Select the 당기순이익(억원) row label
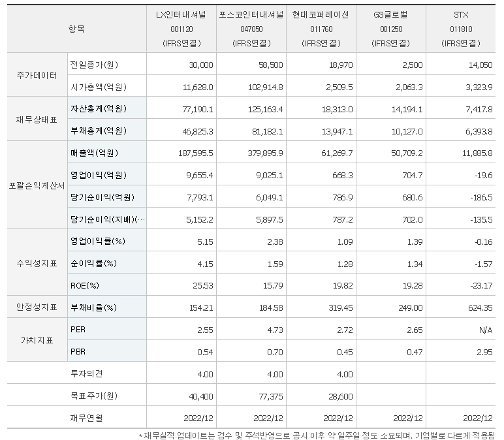This screenshot has height=440, width=504. click(102, 197)
